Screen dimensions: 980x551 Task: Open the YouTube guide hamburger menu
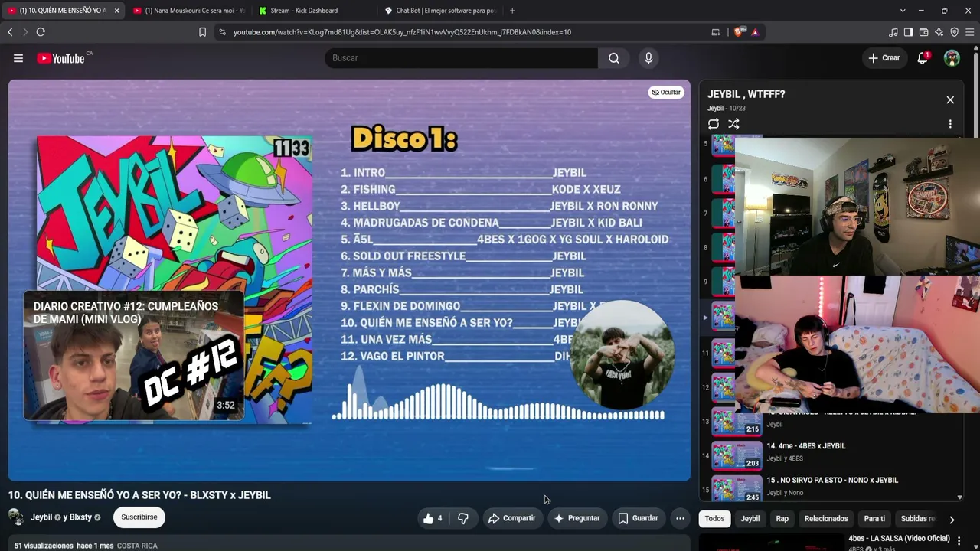18,58
